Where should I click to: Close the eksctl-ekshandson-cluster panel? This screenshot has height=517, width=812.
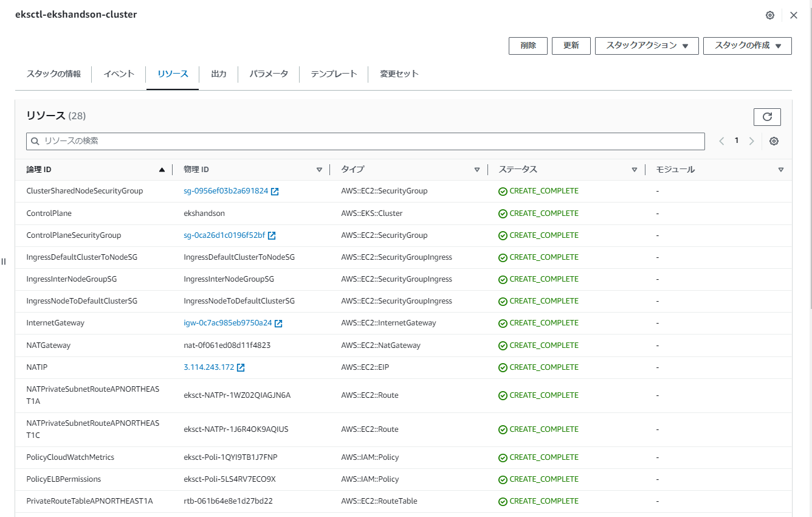793,15
